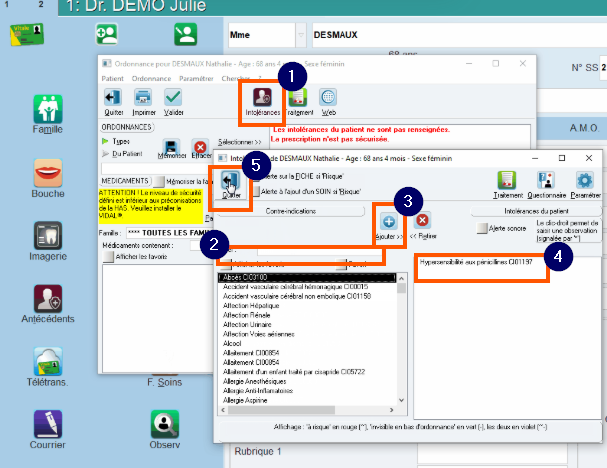This screenshot has width=607, height=468.
Task: Toggle Mémoriser la famille checkbox
Action: point(159,181)
